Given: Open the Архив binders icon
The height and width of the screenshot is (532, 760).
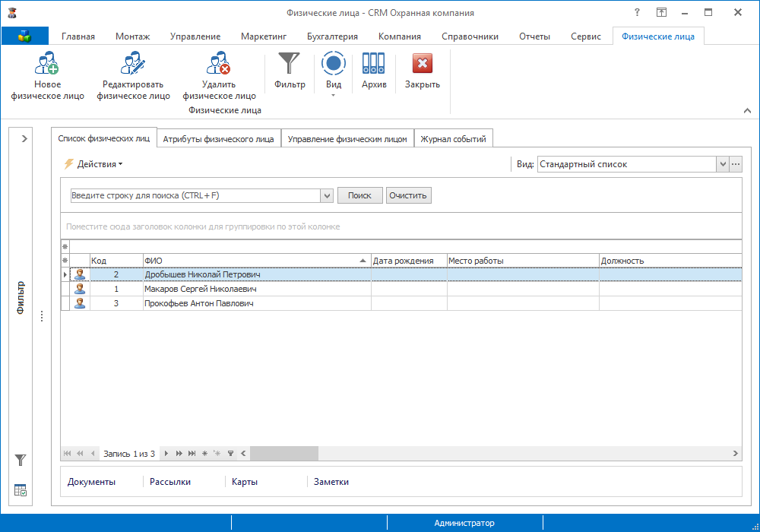Looking at the screenshot, I should point(374,63).
